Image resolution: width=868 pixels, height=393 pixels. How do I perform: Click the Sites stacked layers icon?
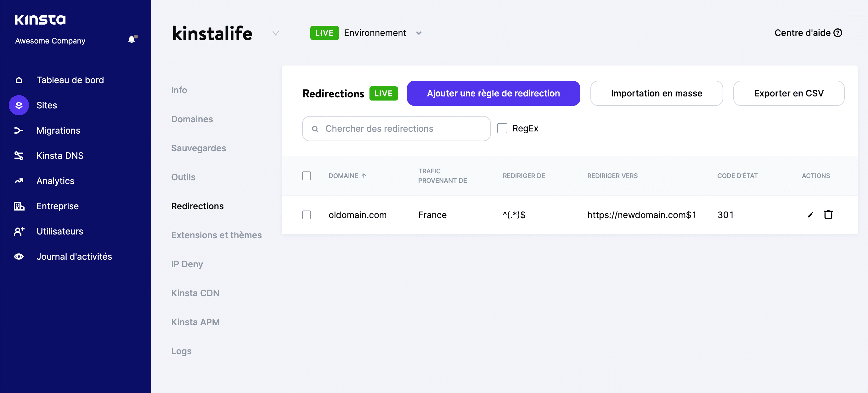tap(19, 105)
